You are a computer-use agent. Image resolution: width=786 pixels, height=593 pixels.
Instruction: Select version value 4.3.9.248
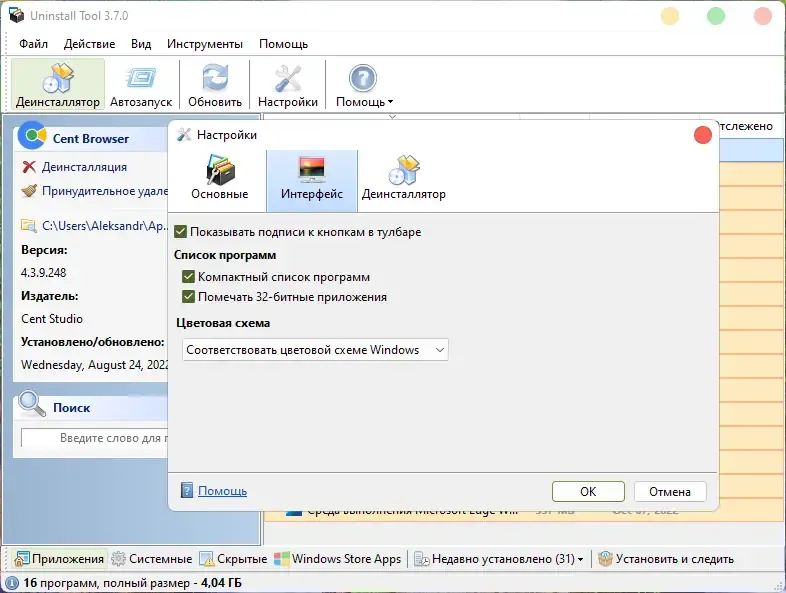[44, 273]
